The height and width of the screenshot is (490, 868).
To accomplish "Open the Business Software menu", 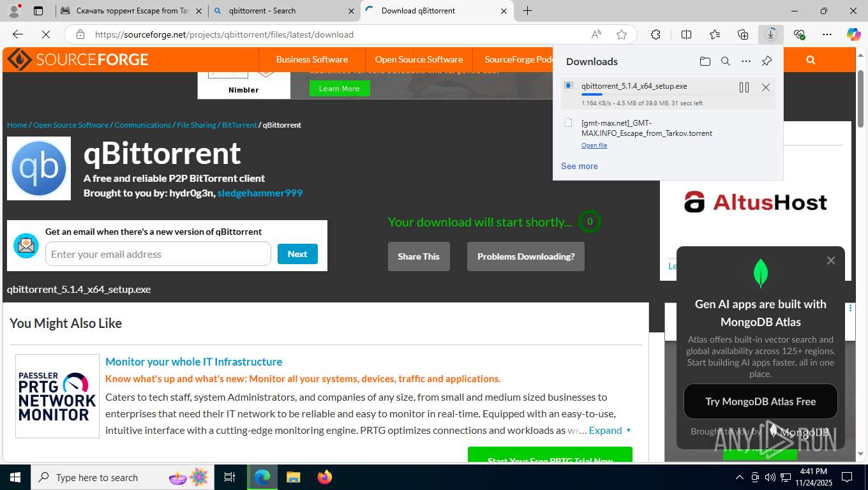I will [312, 59].
